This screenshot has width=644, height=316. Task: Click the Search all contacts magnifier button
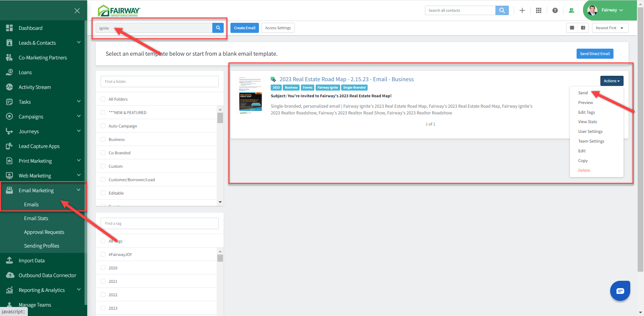click(x=502, y=10)
